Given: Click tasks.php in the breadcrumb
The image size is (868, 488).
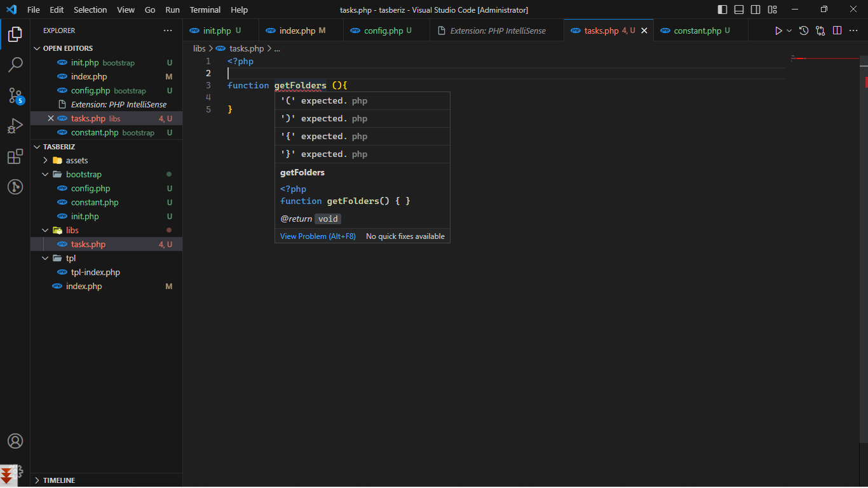Looking at the screenshot, I should [247, 48].
